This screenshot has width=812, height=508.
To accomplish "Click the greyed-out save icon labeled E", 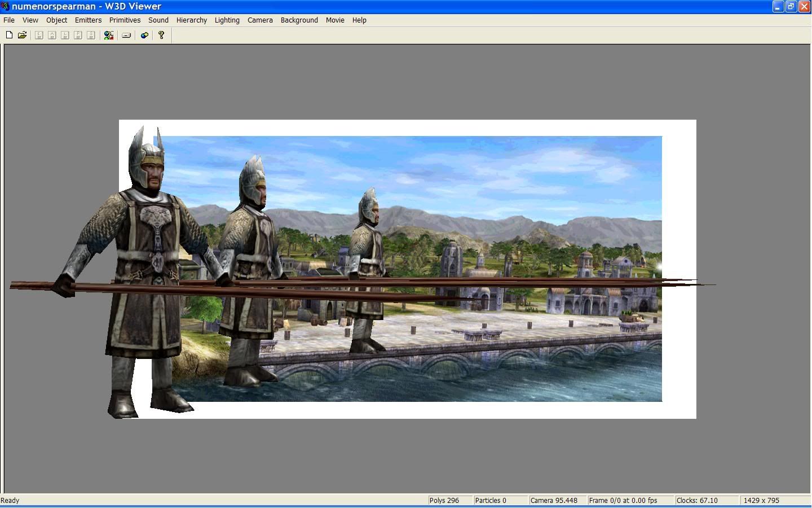I will point(39,35).
